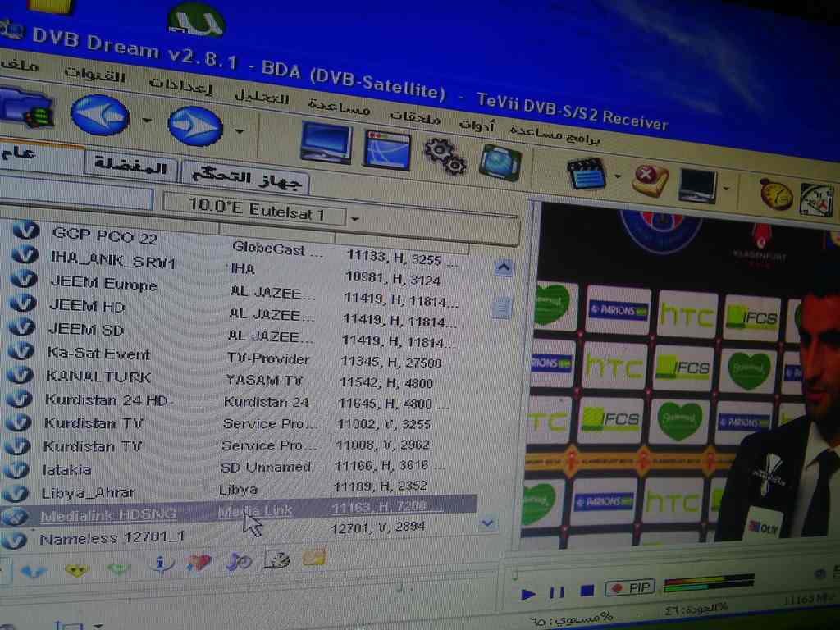Image resolution: width=840 pixels, height=630 pixels.
Task: Click the channel list scroll up arrow
Action: (504, 268)
